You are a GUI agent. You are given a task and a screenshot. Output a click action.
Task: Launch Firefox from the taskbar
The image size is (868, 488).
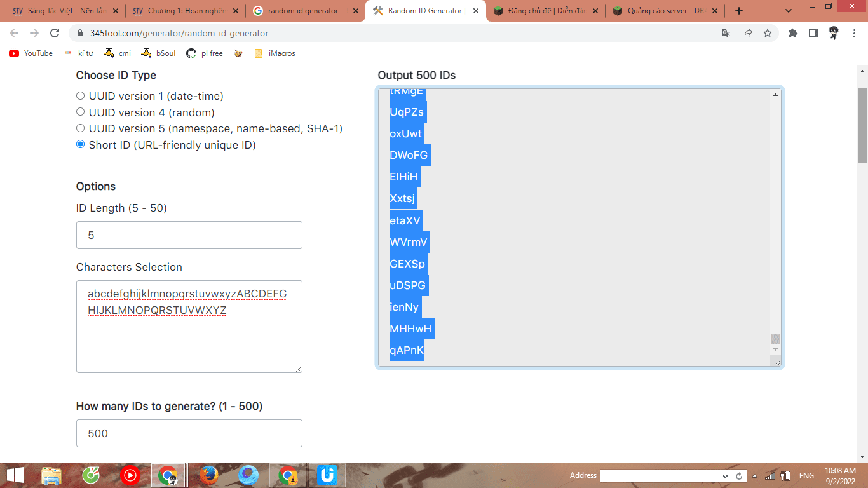[x=208, y=475]
